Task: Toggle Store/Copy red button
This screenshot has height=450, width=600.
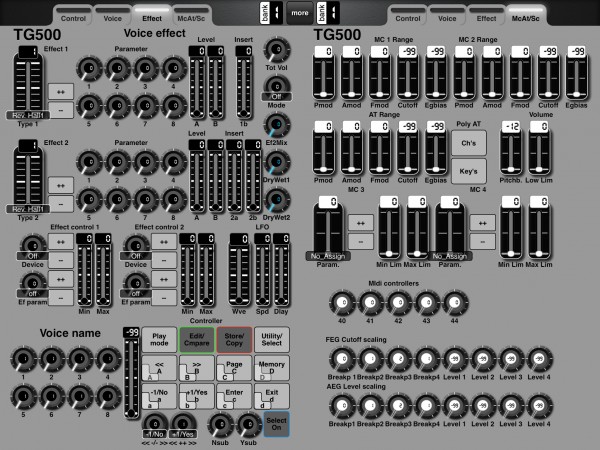Action: coord(234,339)
